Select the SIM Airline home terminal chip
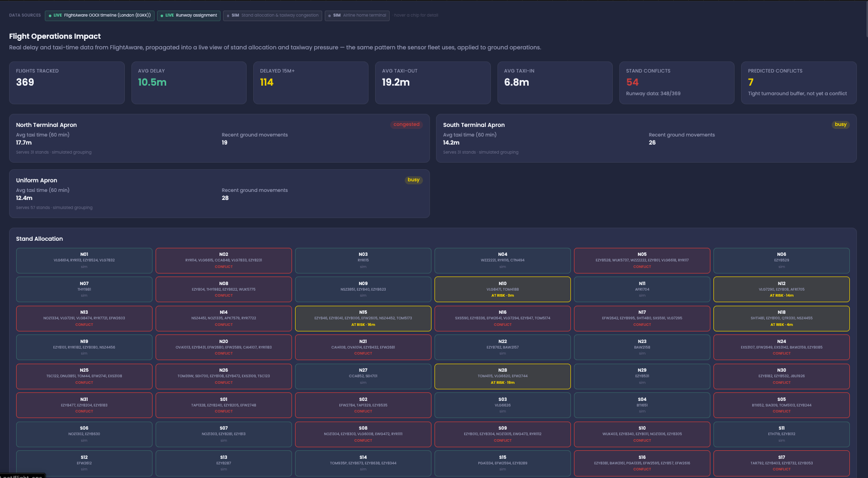Viewport: 868px width, 478px height. pos(357,16)
